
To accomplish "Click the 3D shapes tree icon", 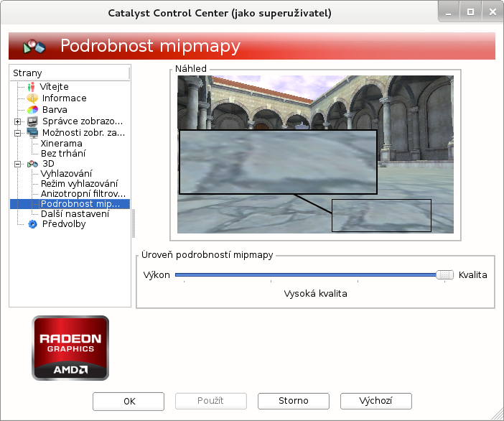I will (x=32, y=164).
